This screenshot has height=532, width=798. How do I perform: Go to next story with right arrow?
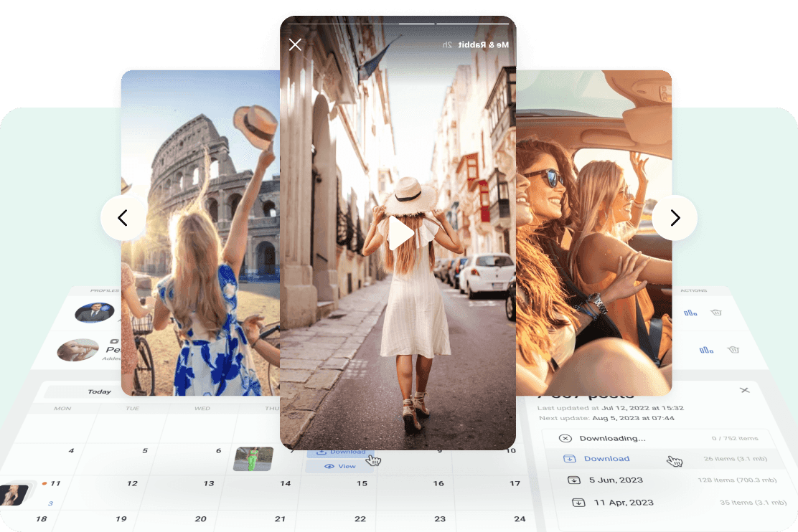[674, 217]
